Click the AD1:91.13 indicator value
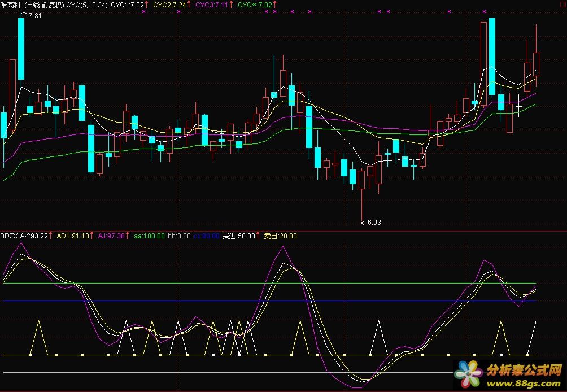The height and width of the screenshot is (392, 567). click(73, 236)
